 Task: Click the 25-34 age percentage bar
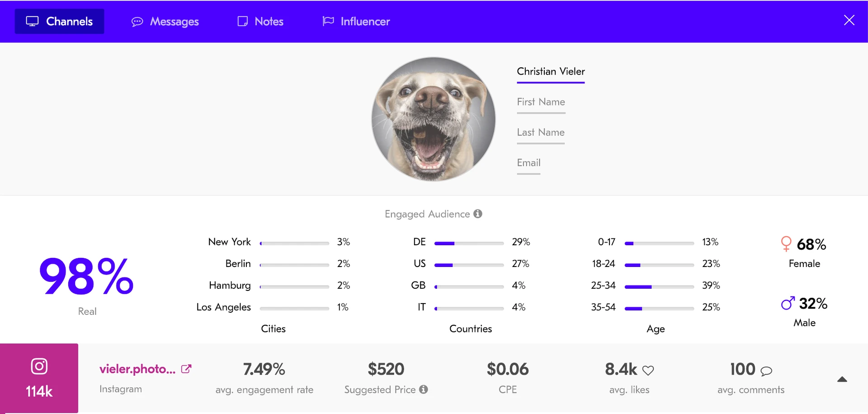[659, 287]
